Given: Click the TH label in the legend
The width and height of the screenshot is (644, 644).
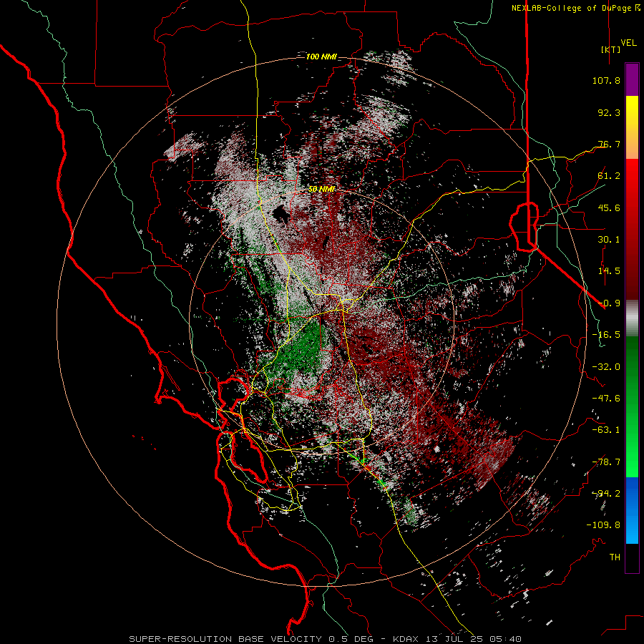Looking at the screenshot, I should [615, 557].
